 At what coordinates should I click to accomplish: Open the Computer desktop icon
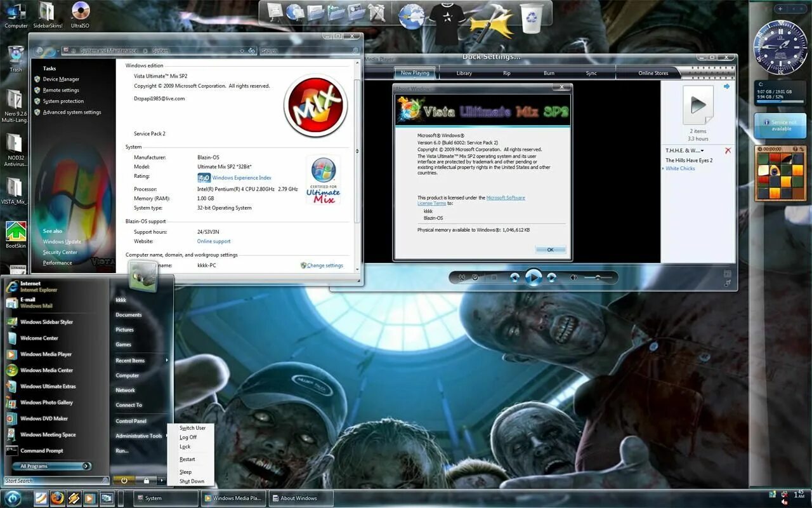[x=16, y=15]
